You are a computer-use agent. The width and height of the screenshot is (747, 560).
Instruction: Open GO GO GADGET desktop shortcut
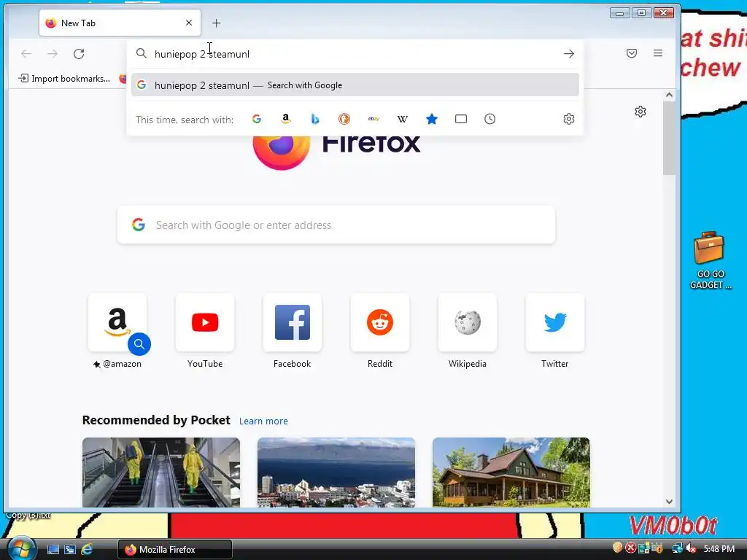(710, 260)
